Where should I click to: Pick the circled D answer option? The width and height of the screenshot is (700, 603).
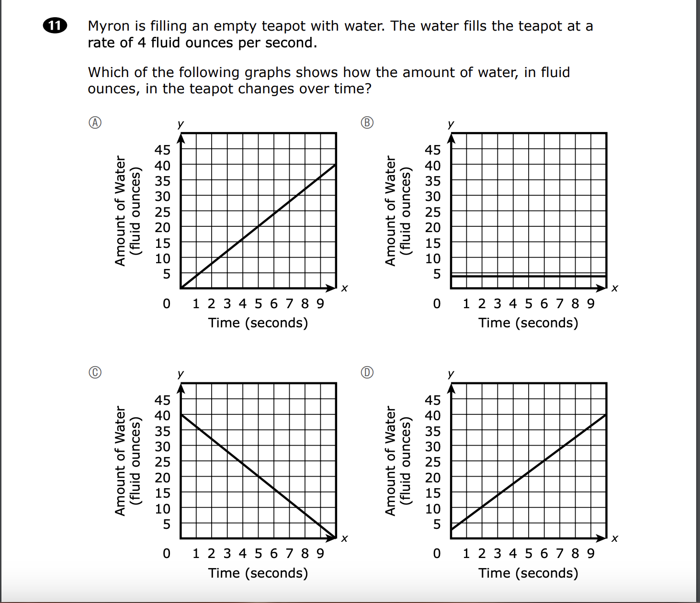(x=367, y=372)
